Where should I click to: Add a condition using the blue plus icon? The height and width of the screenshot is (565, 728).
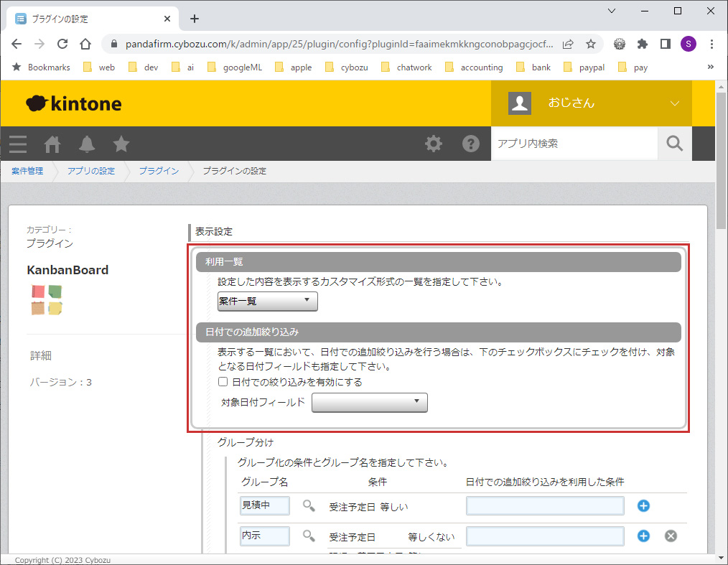click(643, 505)
